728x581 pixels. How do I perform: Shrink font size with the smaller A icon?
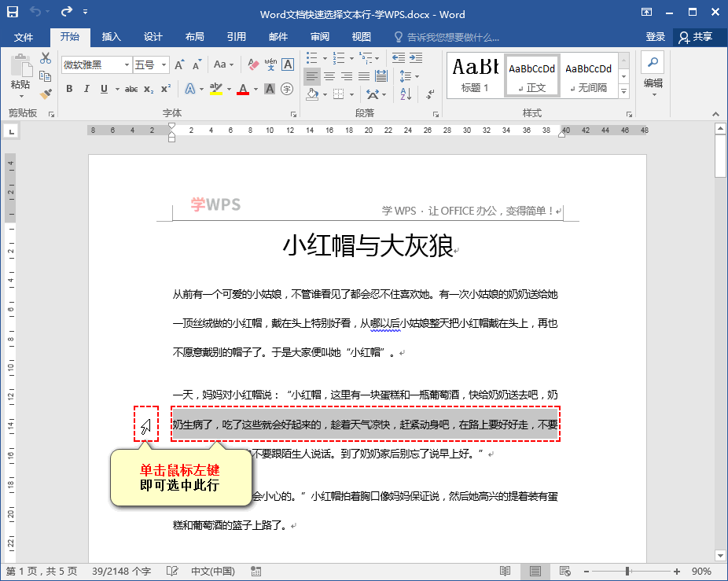pos(197,64)
